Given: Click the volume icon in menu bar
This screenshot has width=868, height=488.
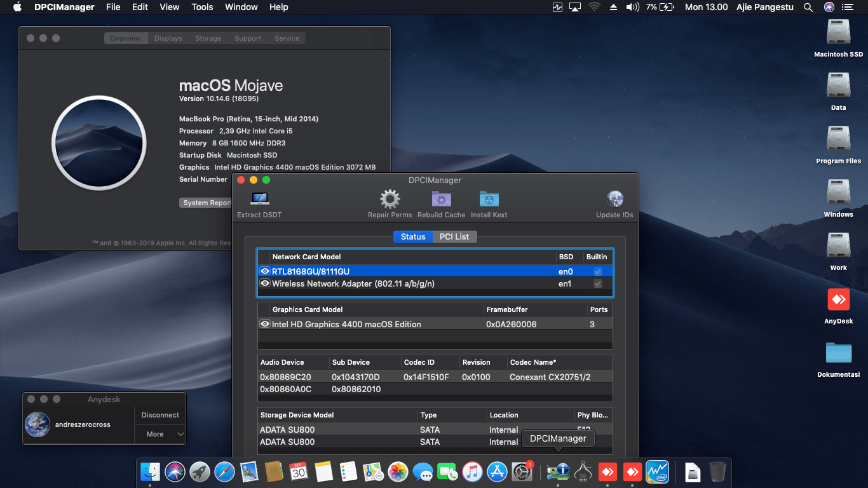Looking at the screenshot, I should 632,7.
